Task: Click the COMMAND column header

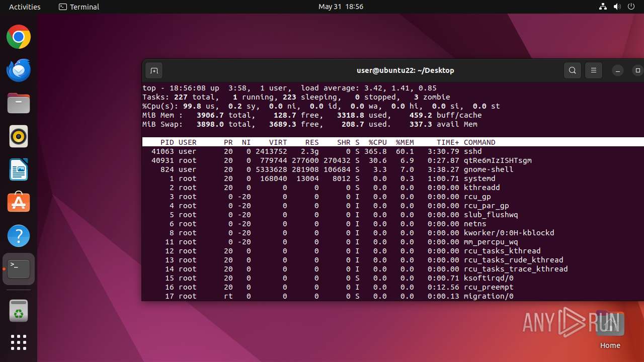Action: tap(479, 142)
